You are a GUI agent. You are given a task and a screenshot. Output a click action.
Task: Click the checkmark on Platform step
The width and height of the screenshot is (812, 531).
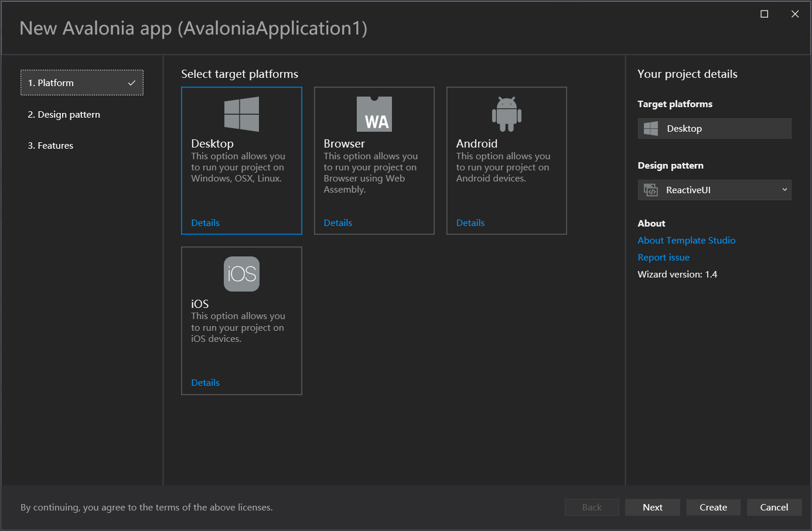(132, 83)
